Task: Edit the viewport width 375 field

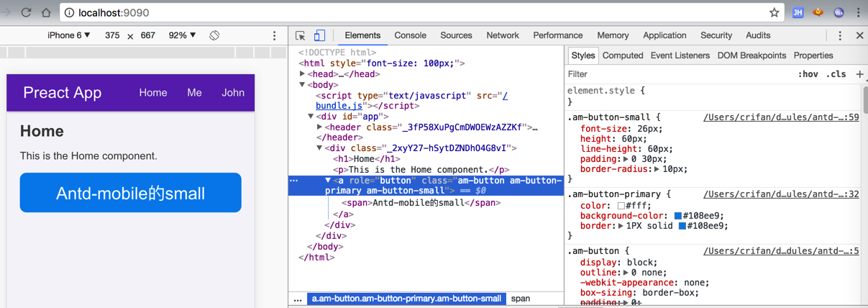Action: tap(112, 35)
